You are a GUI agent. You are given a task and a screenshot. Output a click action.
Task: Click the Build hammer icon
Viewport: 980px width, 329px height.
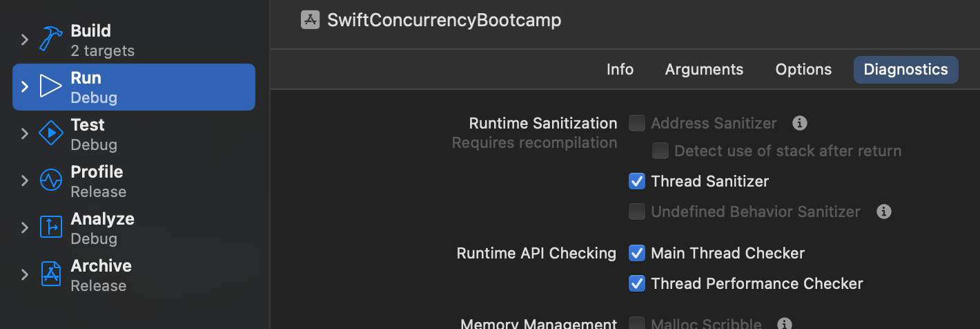click(x=51, y=39)
